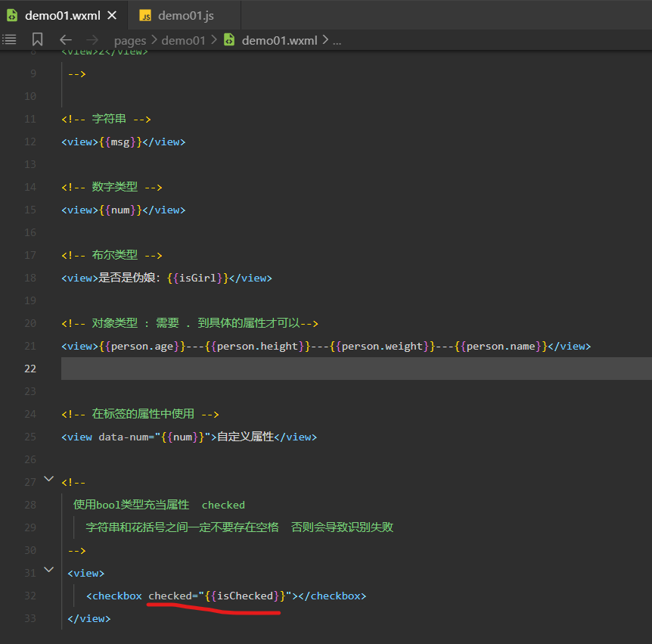Click the person.name expression
Image resolution: width=652 pixels, height=644 pixels.
tap(501, 346)
